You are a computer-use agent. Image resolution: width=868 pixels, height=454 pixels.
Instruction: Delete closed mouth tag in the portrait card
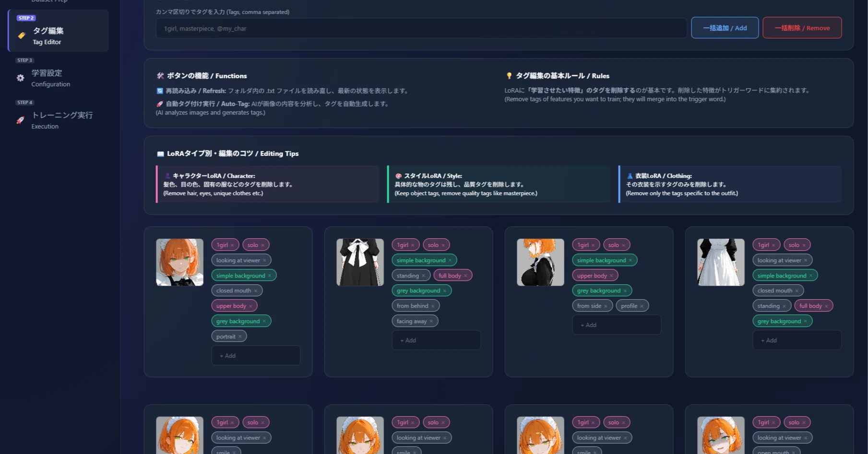tap(255, 291)
